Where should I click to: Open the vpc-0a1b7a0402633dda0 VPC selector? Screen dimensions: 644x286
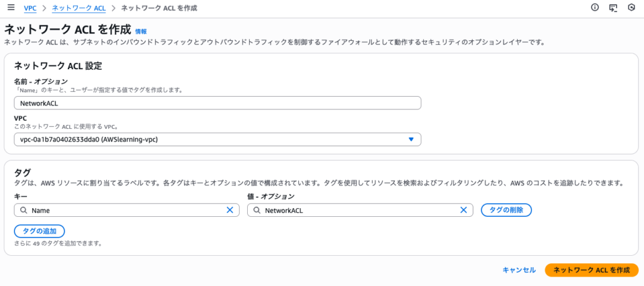[x=214, y=140]
